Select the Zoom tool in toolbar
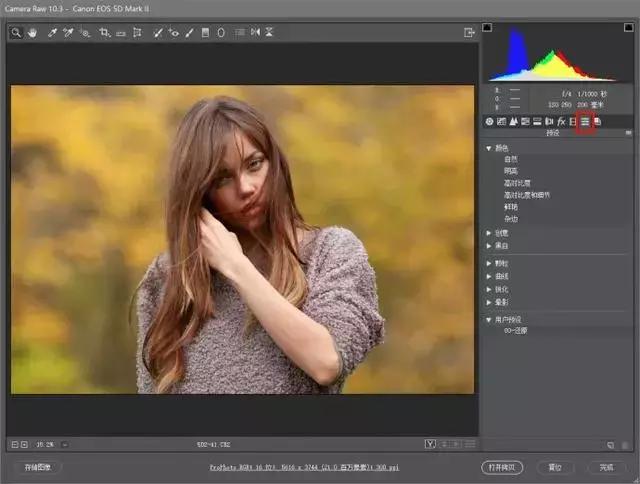The image size is (640, 484). tap(17, 33)
